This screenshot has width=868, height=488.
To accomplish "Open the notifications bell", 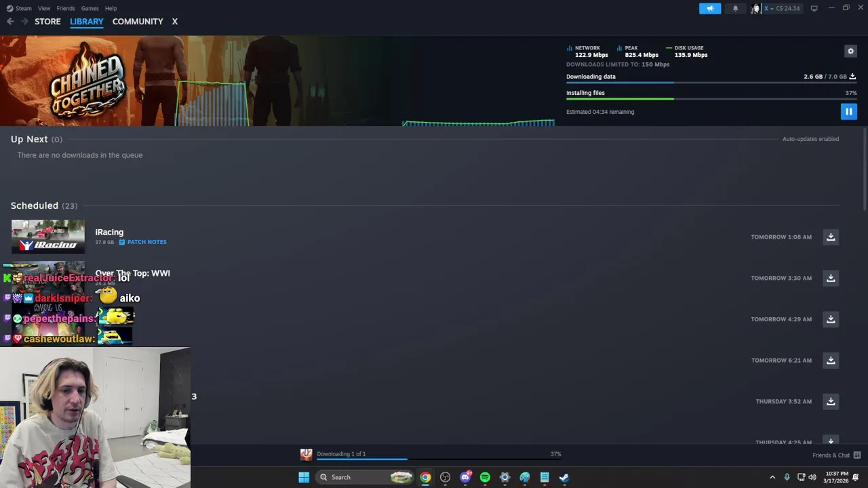I will point(735,8).
